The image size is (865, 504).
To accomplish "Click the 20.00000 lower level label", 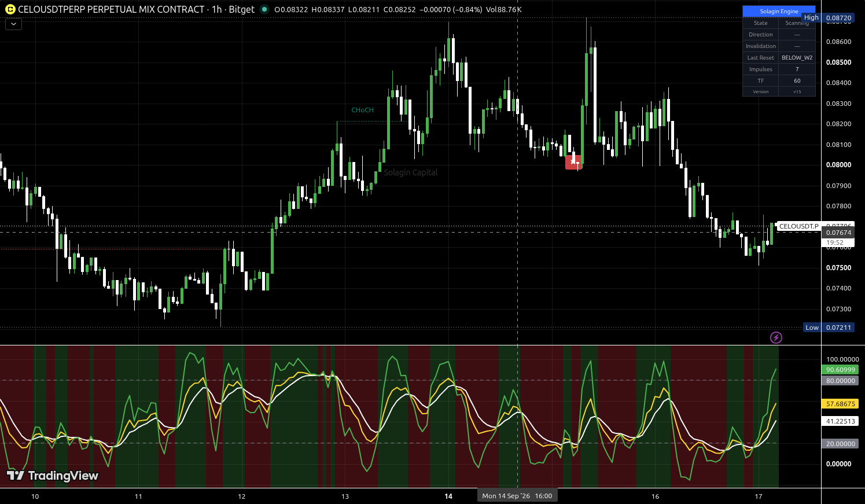I will [840, 444].
